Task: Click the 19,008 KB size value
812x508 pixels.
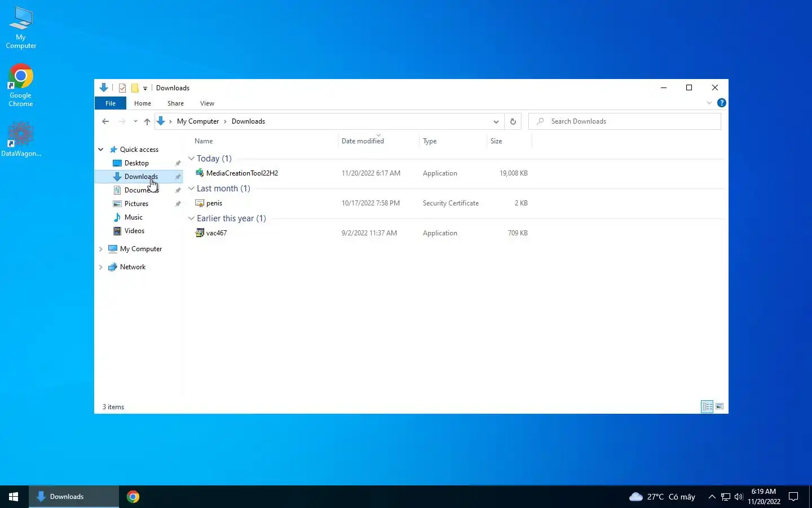Action: (x=513, y=173)
